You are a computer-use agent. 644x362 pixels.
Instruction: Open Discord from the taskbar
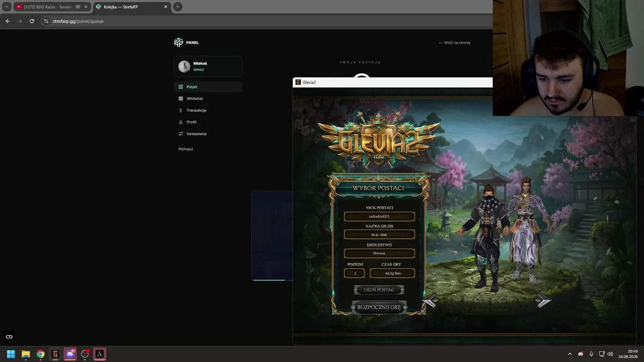[70, 354]
